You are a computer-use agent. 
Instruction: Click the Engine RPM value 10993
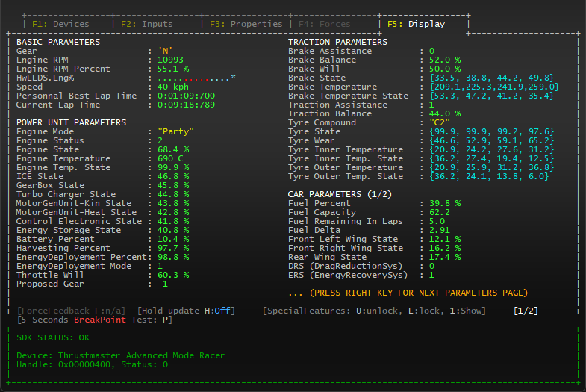click(170, 60)
